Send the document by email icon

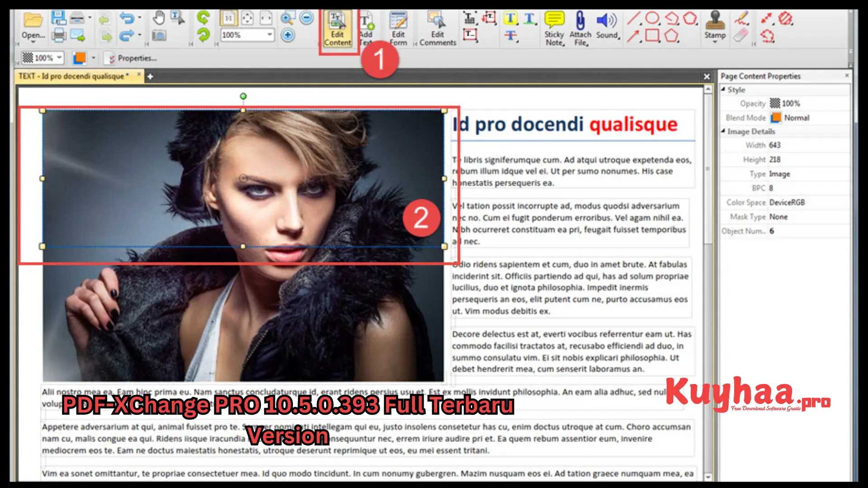pos(77,35)
